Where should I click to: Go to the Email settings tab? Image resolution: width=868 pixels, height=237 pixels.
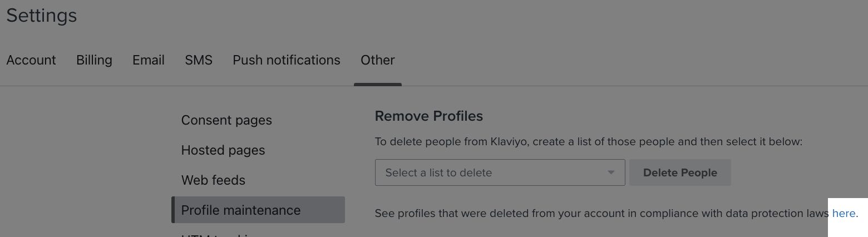149,60
